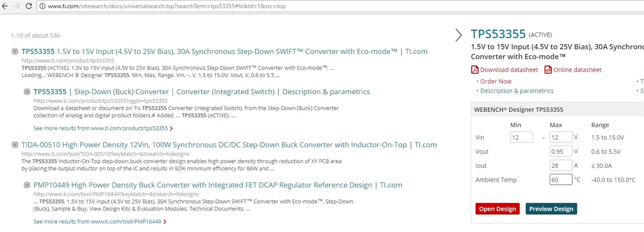Click the '1.5 to 15.0V' range text
644x232 pixels.
point(608,137)
